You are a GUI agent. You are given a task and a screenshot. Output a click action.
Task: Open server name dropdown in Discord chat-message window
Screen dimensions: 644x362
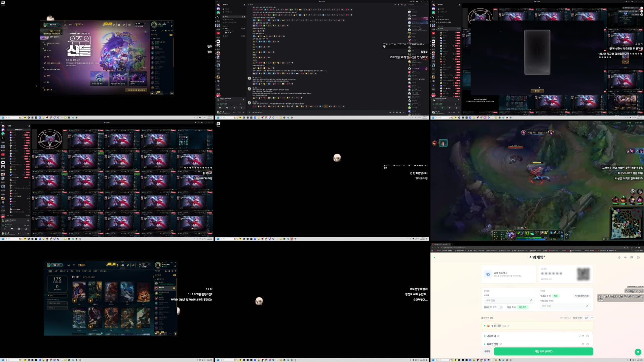coord(226,5)
